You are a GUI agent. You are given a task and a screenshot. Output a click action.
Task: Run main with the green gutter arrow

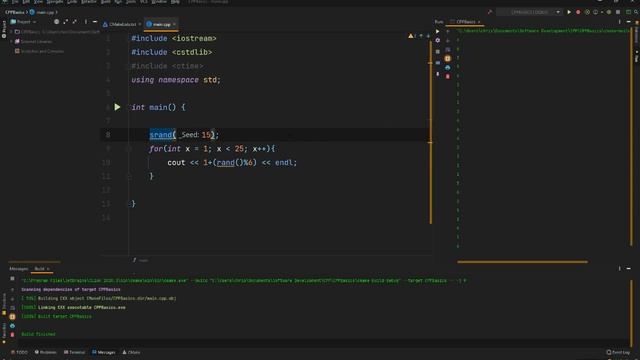[117, 107]
